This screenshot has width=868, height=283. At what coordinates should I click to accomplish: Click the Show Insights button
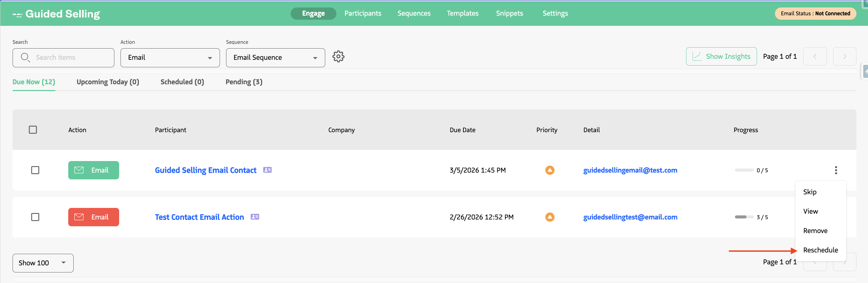721,56
